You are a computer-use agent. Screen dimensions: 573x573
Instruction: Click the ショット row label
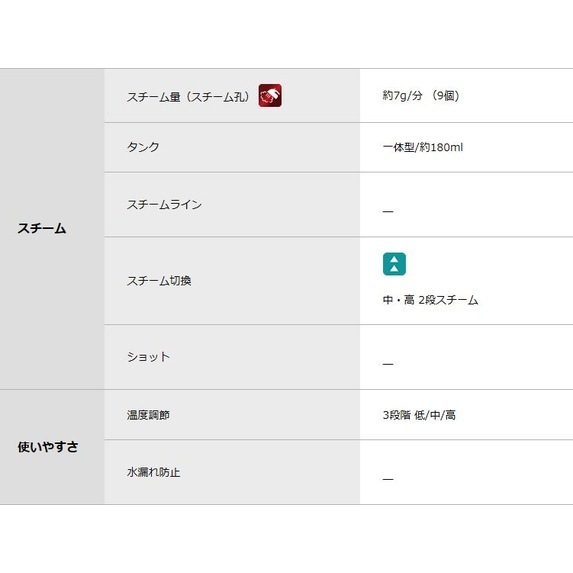point(148,357)
